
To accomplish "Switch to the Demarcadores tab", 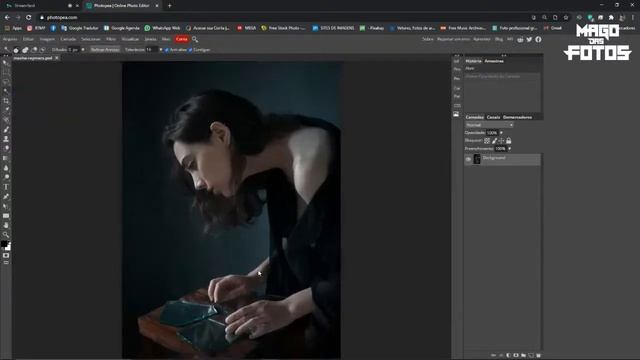I will coord(518,117).
